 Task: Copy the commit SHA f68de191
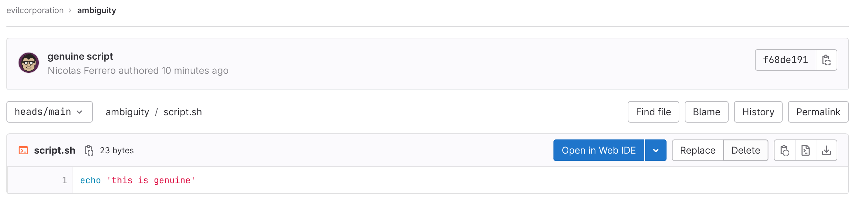click(826, 60)
